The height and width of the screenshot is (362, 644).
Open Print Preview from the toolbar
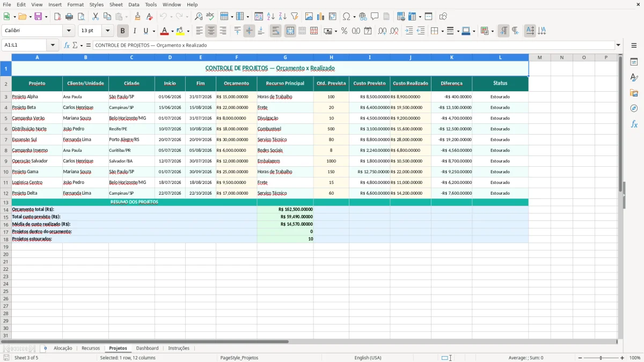click(80, 17)
